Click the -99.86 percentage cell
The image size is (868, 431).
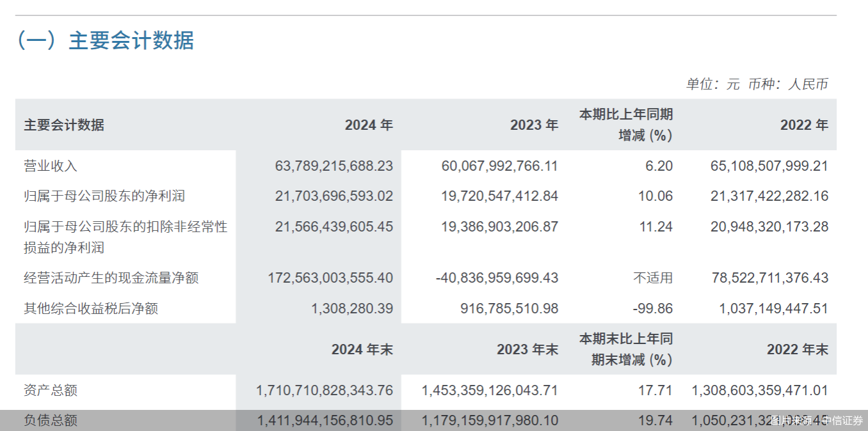coord(653,308)
